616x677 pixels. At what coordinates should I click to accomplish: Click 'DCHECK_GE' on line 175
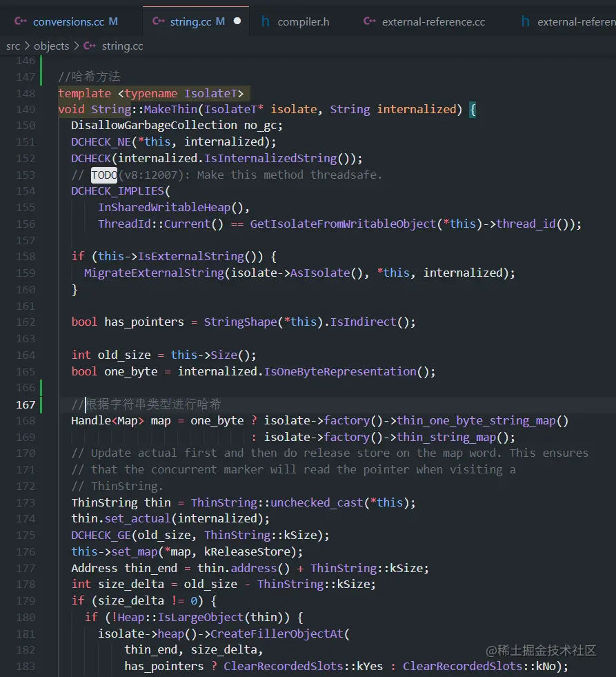pos(101,536)
